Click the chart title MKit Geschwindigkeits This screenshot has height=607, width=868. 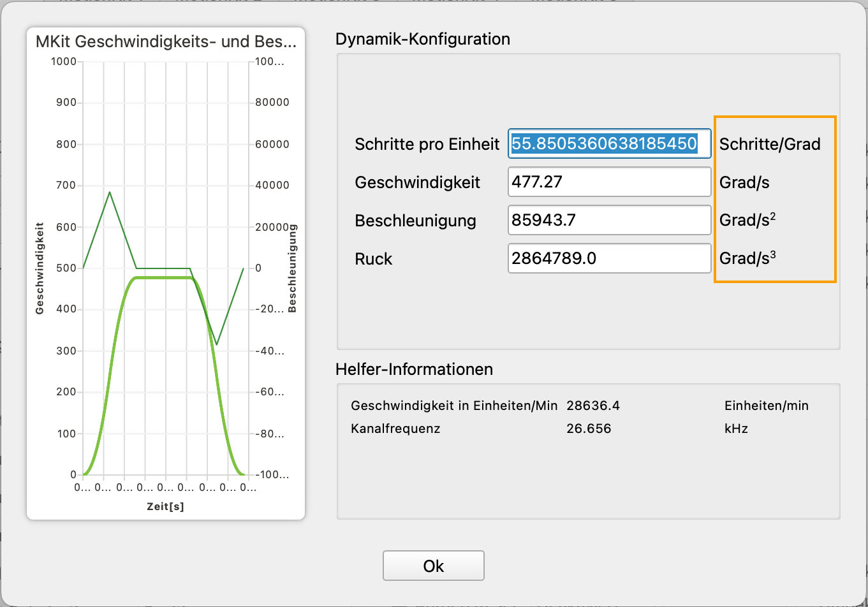click(x=166, y=43)
